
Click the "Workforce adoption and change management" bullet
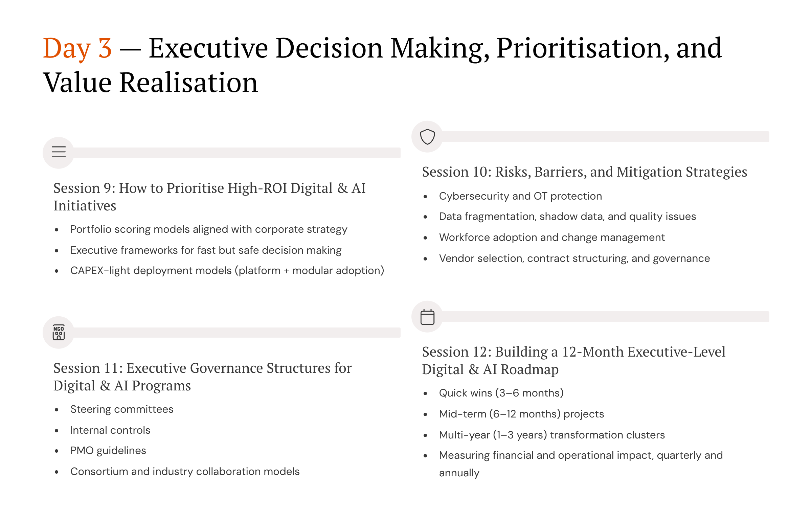(552, 237)
